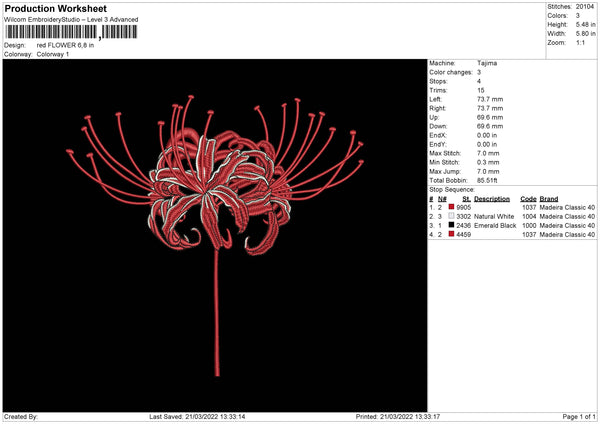Viewport: 600px width, 424px height.
Task: Click the Min Stitch value 0.3 mm
Action: pyautogui.click(x=488, y=162)
